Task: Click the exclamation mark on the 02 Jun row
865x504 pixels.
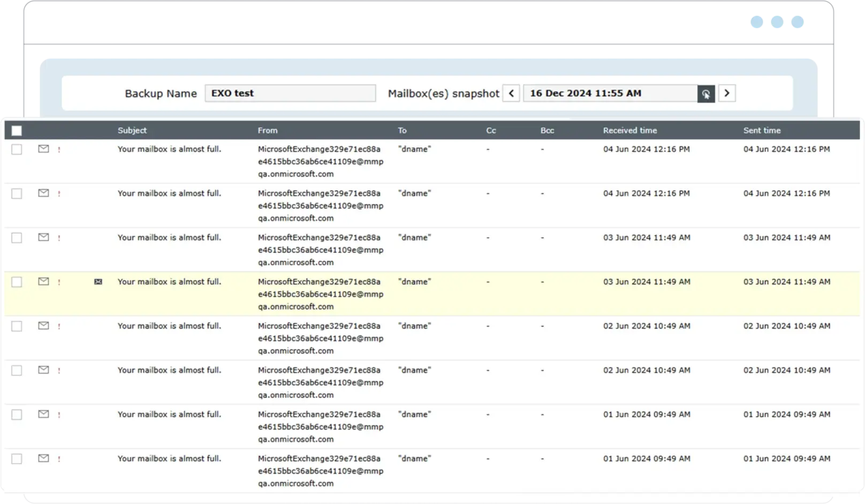Action: tap(59, 326)
